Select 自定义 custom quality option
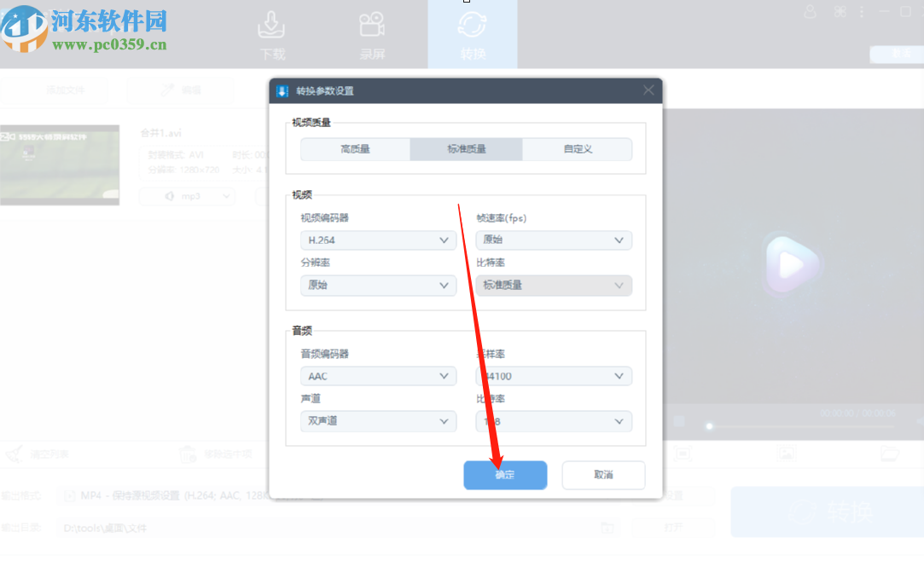 tap(577, 148)
